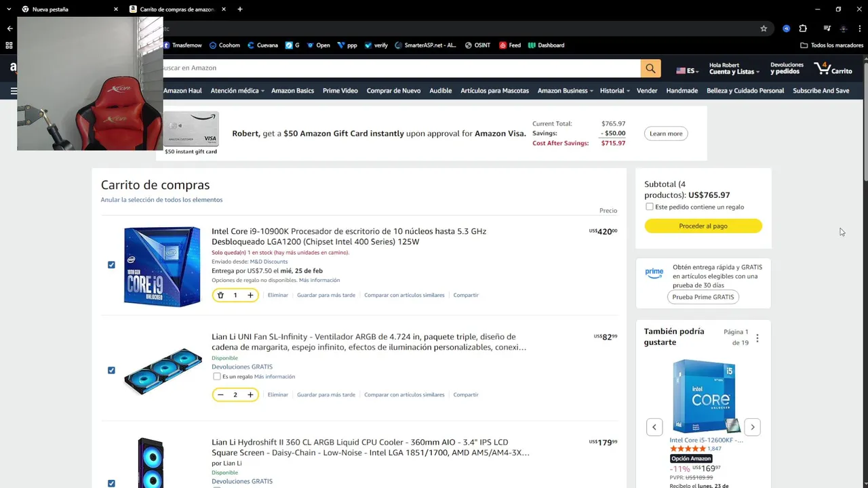Click inside the Amazon search field

[x=401, y=68]
